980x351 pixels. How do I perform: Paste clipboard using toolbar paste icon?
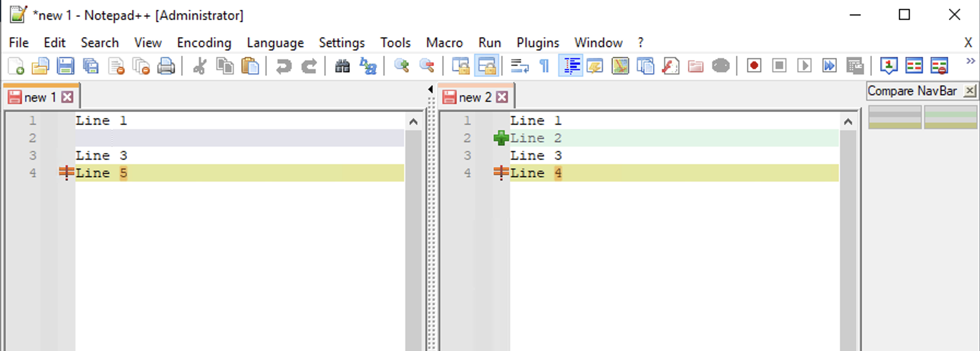(x=250, y=66)
